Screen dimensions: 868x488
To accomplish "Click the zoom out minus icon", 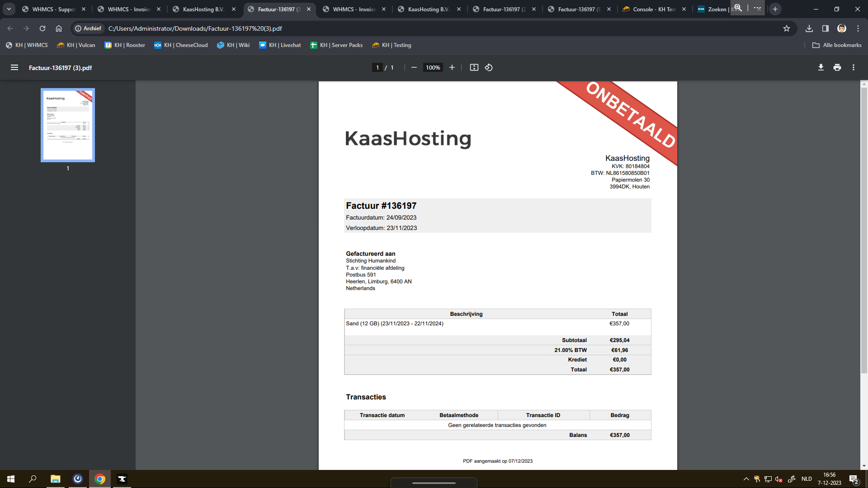I will click(414, 67).
